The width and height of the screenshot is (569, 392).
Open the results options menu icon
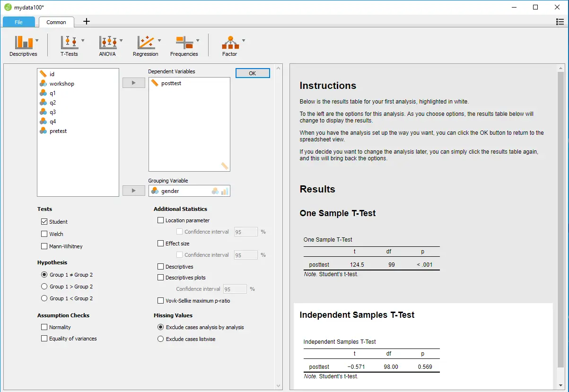click(560, 22)
